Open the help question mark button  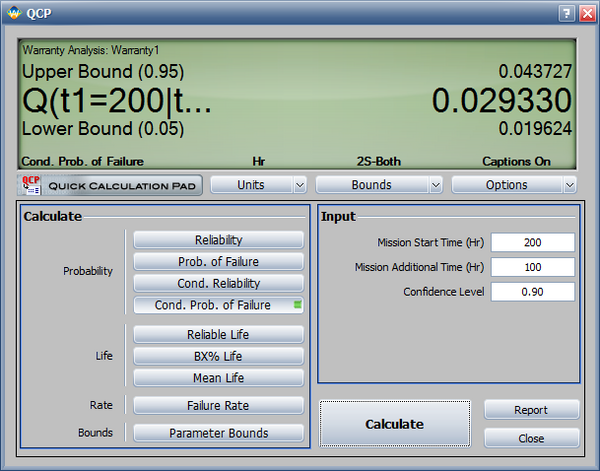tap(567, 14)
